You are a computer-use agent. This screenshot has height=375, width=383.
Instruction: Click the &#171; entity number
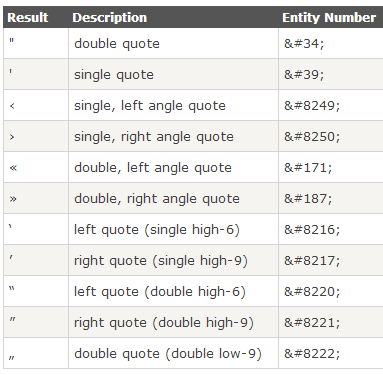click(x=308, y=168)
